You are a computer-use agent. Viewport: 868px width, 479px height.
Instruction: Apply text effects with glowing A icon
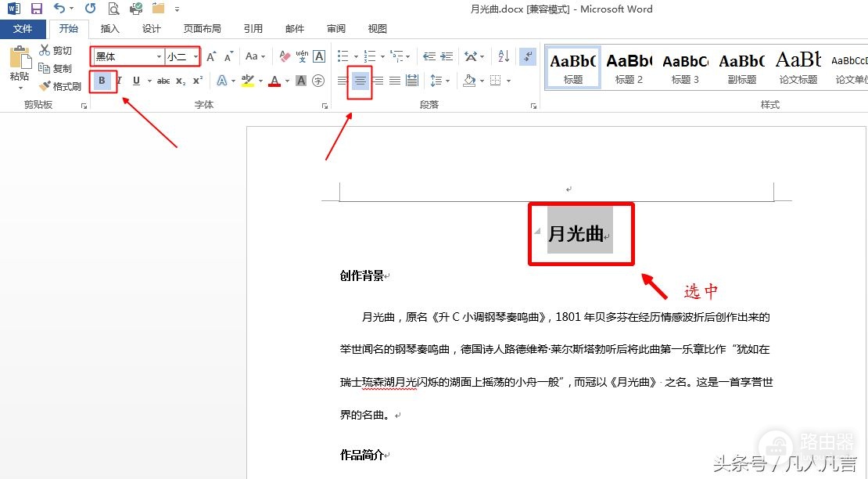[x=222, y=81]
